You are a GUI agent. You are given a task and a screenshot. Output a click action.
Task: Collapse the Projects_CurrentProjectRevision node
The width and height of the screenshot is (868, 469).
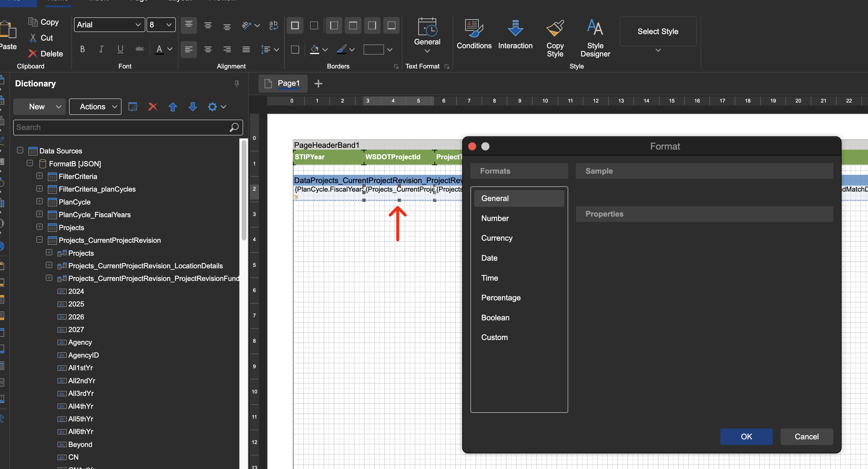[x=39, y=239]
